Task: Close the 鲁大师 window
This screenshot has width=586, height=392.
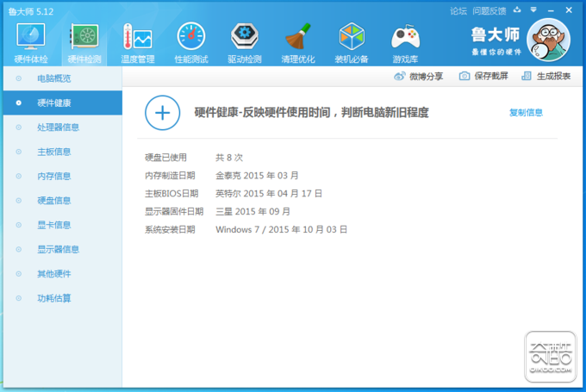Action: [x=569, y=10]
